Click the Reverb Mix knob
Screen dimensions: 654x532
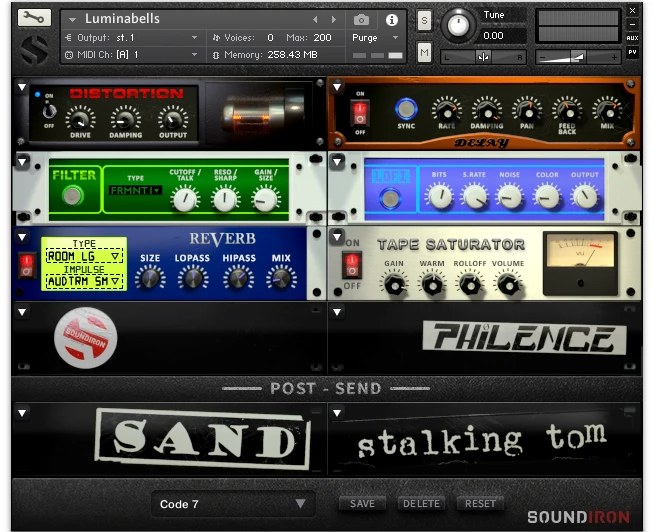[x=281, y=278]
